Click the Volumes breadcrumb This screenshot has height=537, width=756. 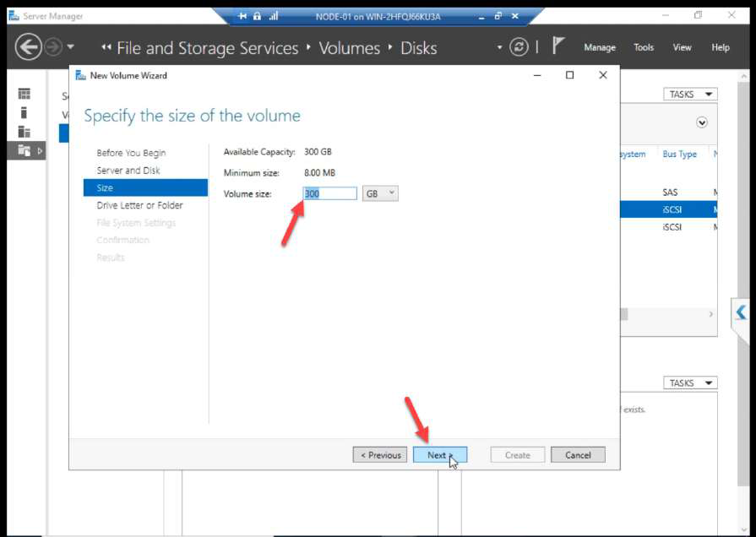point(349,48)
